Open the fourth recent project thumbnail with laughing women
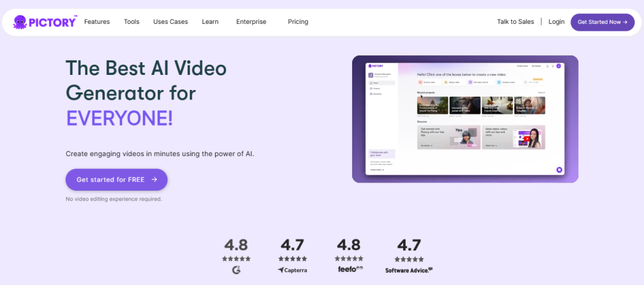Screen dimensions: 644x285 (x=530, y=106)
